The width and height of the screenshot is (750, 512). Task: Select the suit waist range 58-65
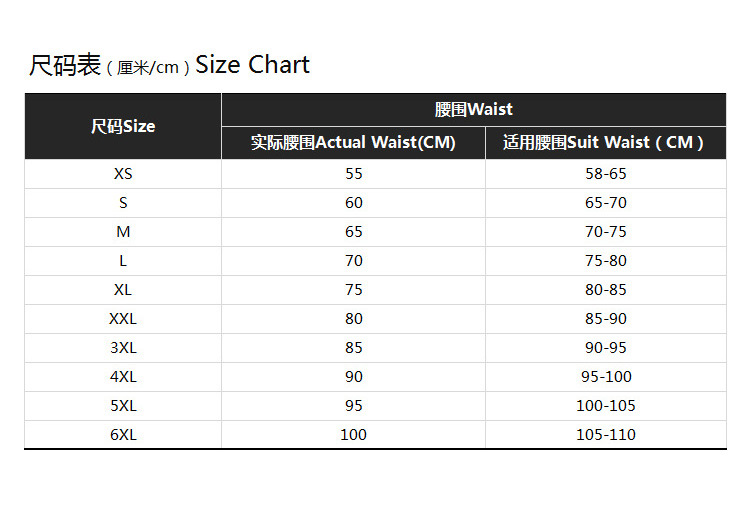click(606, 174)
